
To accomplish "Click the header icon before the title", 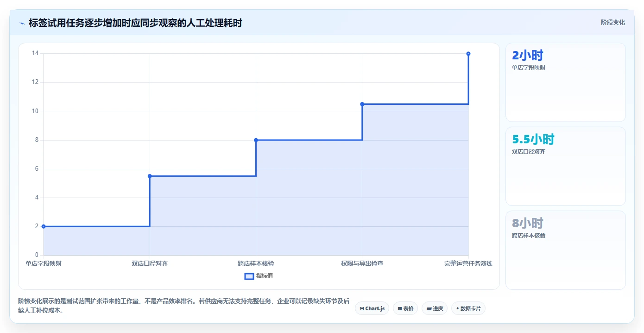I will coord(22,23).
